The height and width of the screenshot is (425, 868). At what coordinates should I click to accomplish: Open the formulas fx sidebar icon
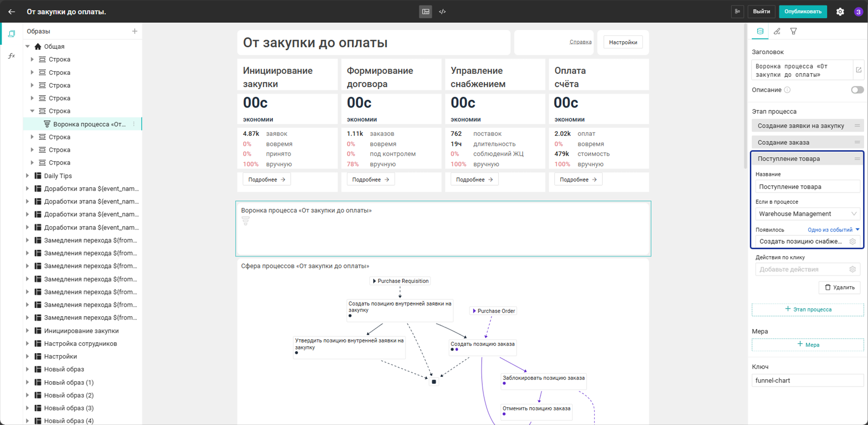point(11,56)
